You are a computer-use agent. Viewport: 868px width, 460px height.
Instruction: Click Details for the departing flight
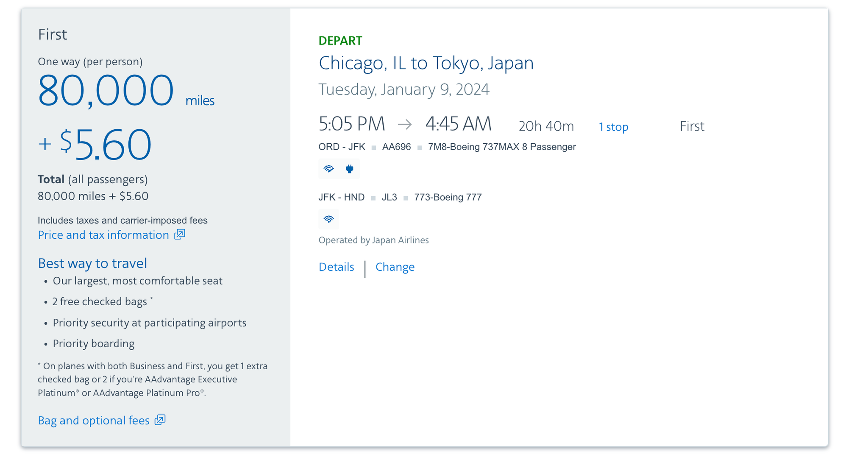point(336,267)
